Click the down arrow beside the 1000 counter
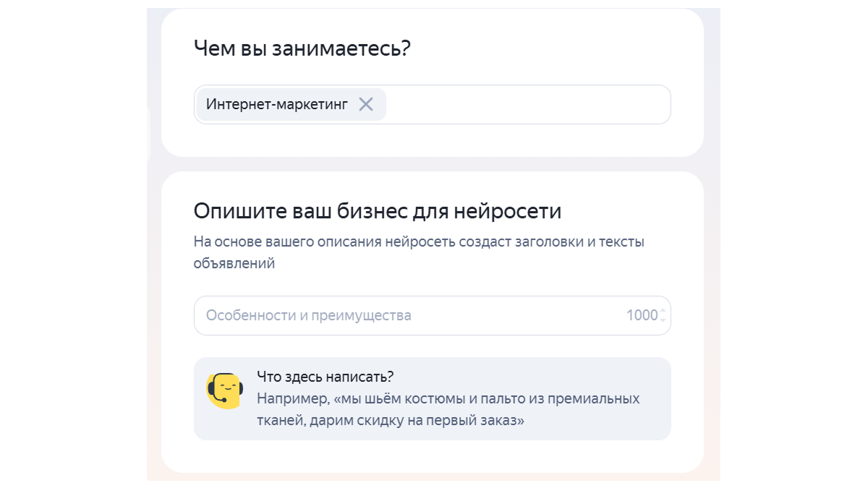The height and width of the screenshot is (488, 868). (x=663, y=320)
